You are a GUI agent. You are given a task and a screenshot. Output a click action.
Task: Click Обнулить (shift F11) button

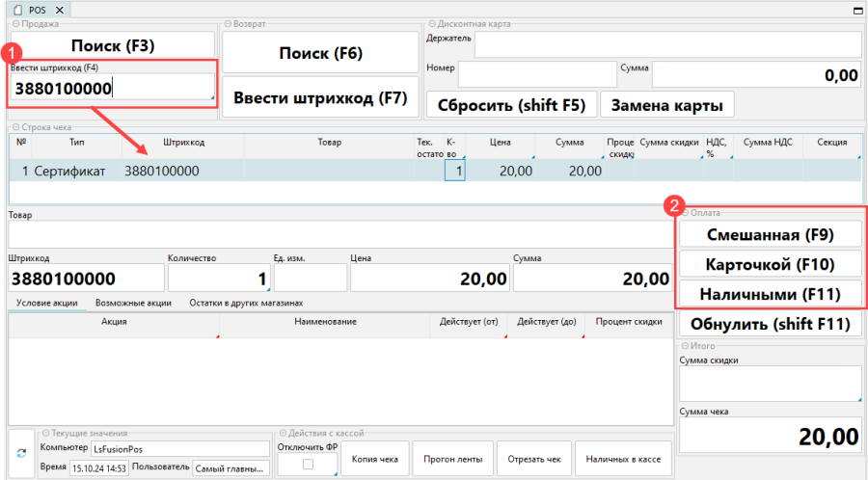pos(770,323)
